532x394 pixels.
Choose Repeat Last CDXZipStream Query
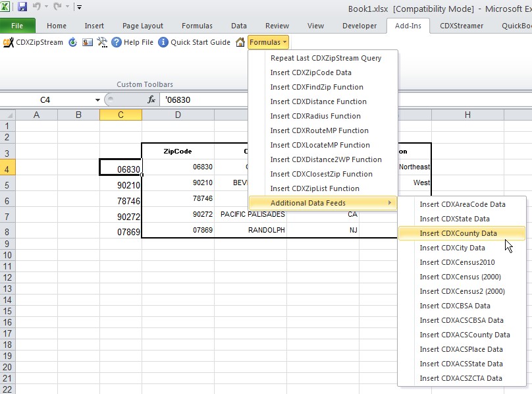323,58
